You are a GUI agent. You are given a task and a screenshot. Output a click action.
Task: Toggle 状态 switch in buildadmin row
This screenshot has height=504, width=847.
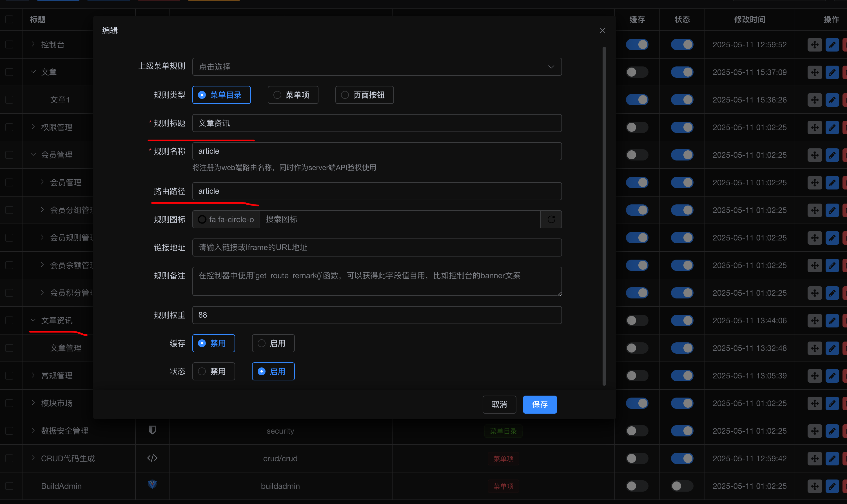682,486
